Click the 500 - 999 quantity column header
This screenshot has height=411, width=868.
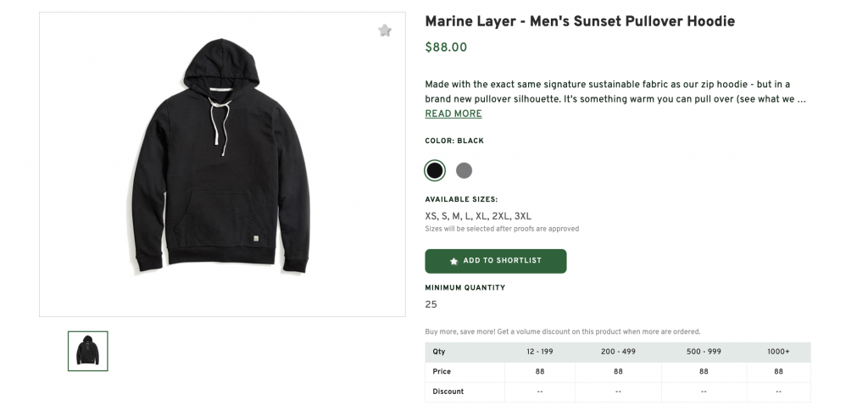pos(704,352)
